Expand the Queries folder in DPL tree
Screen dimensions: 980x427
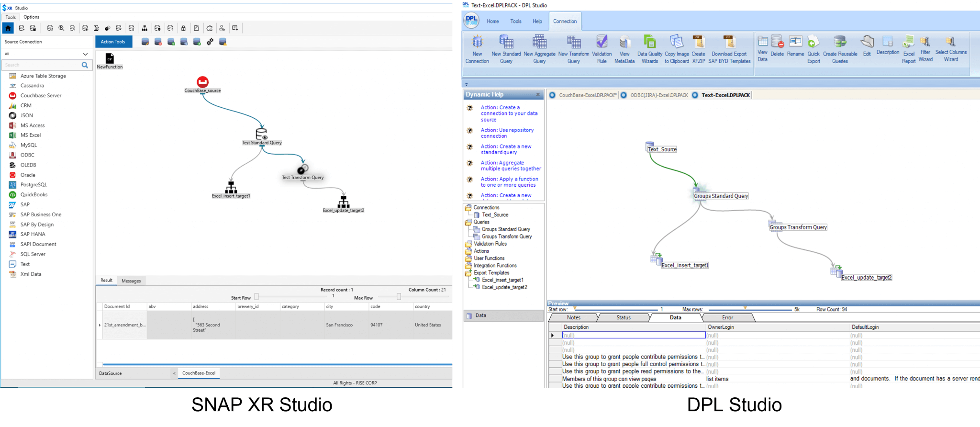(x=468, y=222)
